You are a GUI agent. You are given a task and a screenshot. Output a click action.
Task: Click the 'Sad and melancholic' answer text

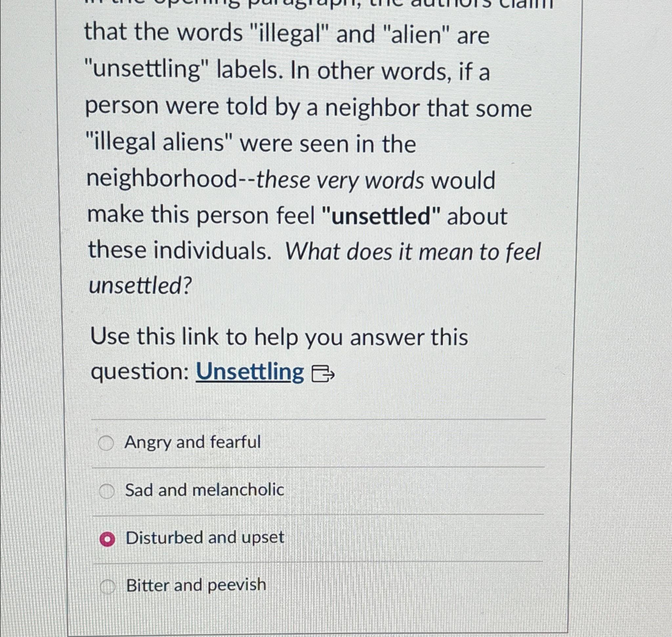(205, 490)
